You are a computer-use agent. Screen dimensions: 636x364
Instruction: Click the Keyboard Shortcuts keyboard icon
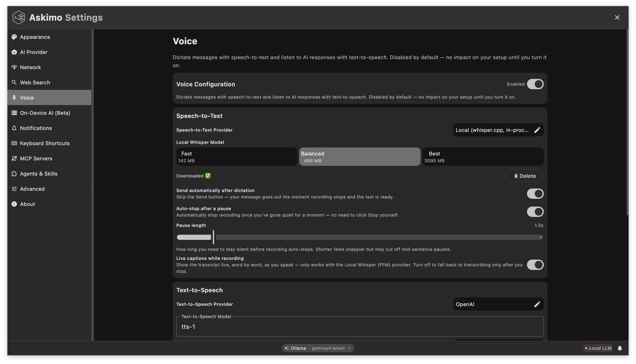(14, 143)
